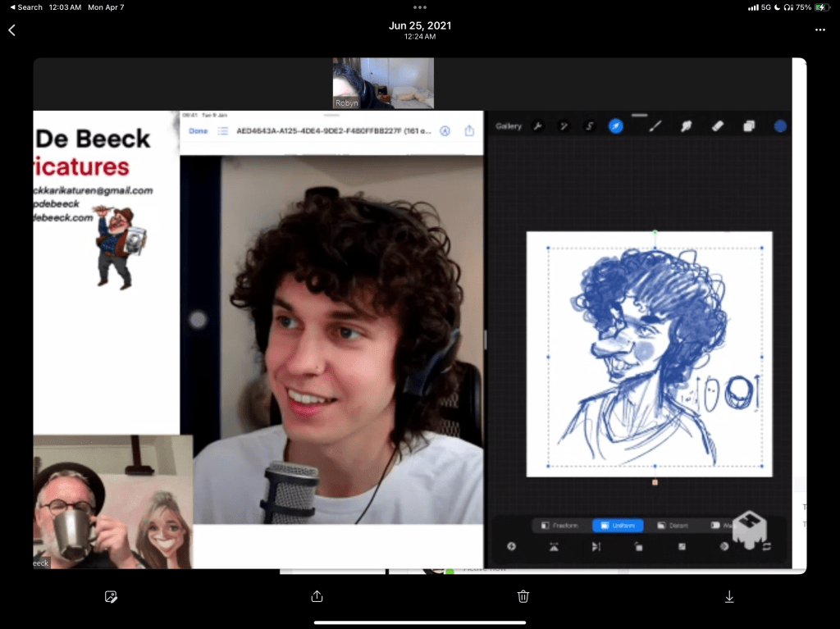Select the Procreate paintbrush tool
The image size is (840, 629).
click(x=655, y=126)
